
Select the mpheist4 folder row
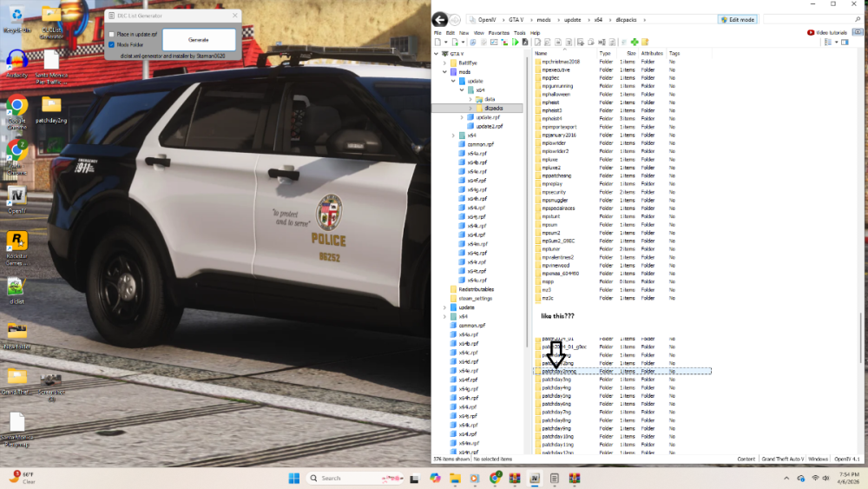[621, 118]
